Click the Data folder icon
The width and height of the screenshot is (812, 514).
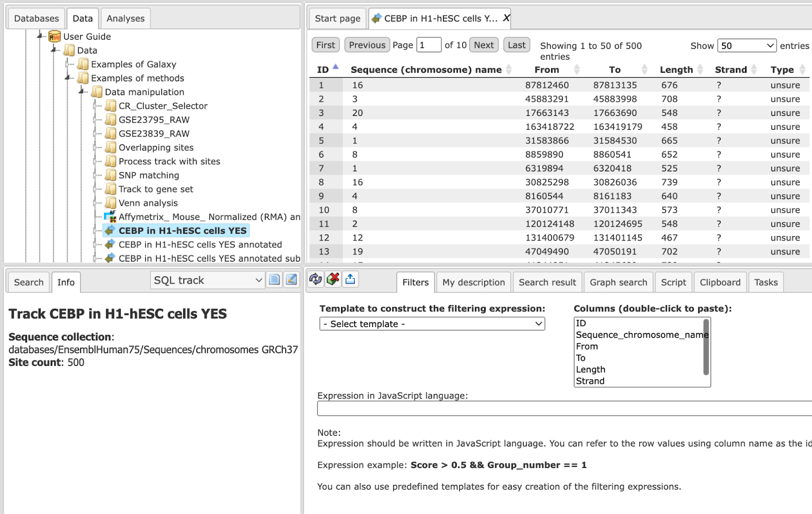point(69,50)
